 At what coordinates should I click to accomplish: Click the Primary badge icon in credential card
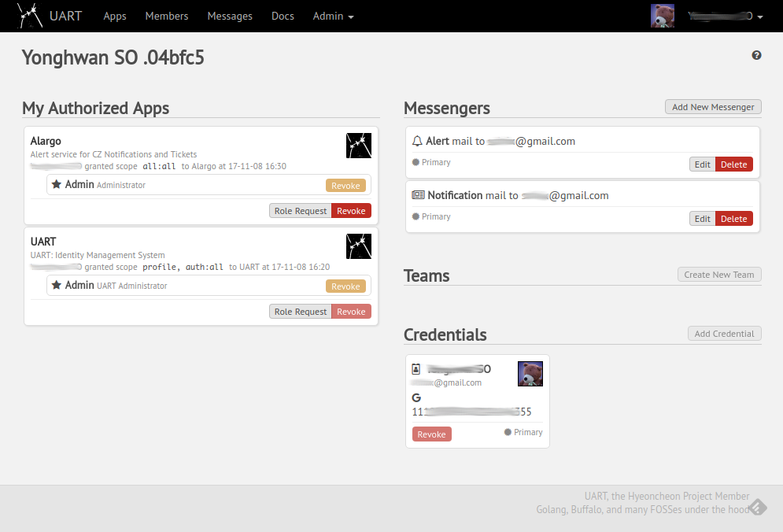[508, 432]
